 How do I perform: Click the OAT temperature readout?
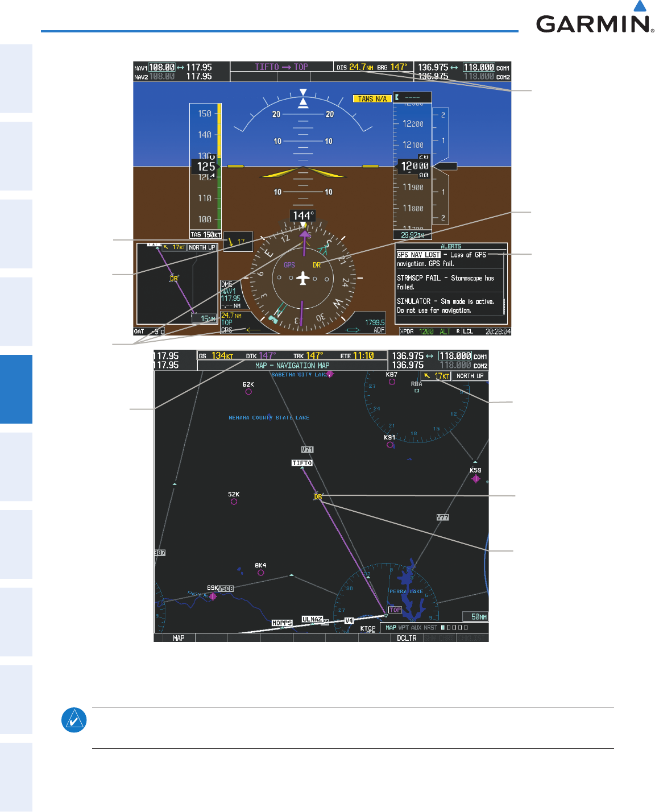(150, 332)
